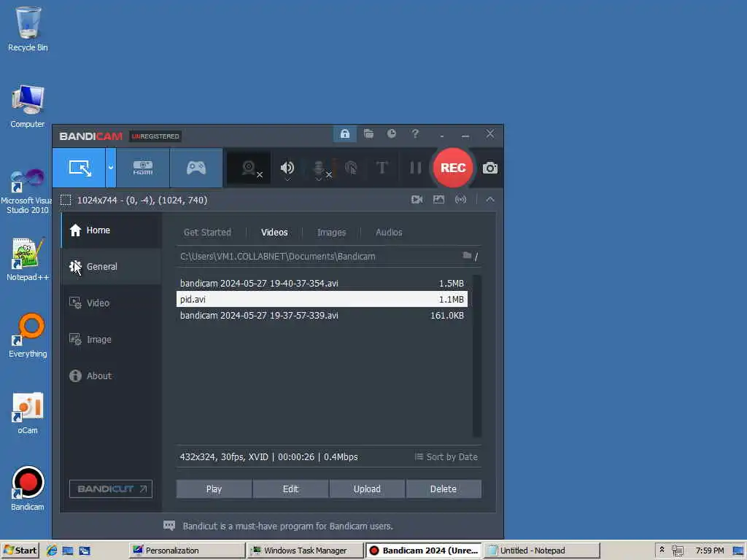Toggle the microphone icon

[320, 169]
